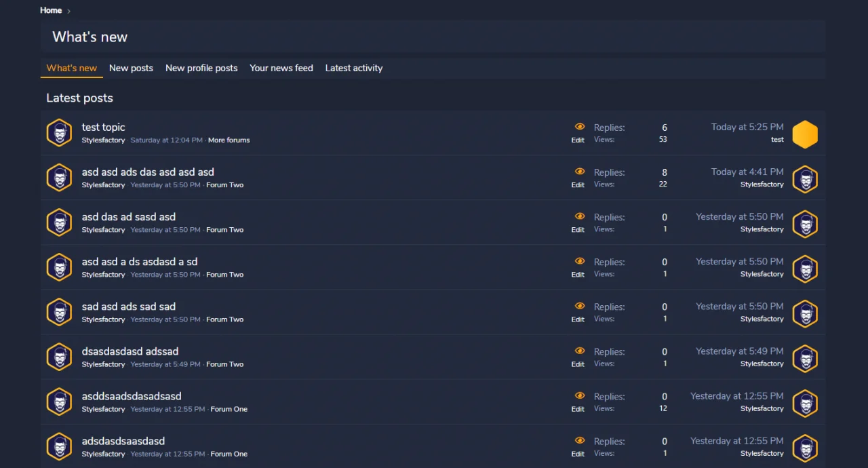This screenshot has width=868, height=468.
Task: Open the Latest activity tab
Action: [353, 68]
